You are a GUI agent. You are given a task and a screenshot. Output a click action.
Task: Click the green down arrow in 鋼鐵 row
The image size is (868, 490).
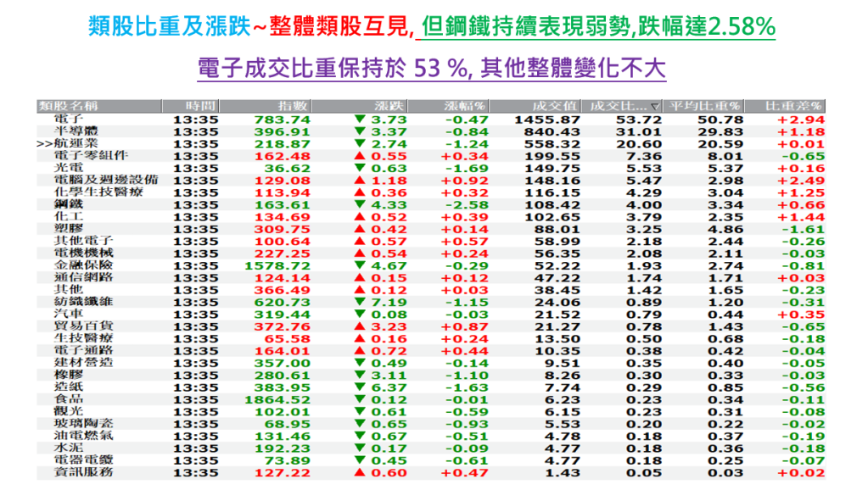point(360,204)
